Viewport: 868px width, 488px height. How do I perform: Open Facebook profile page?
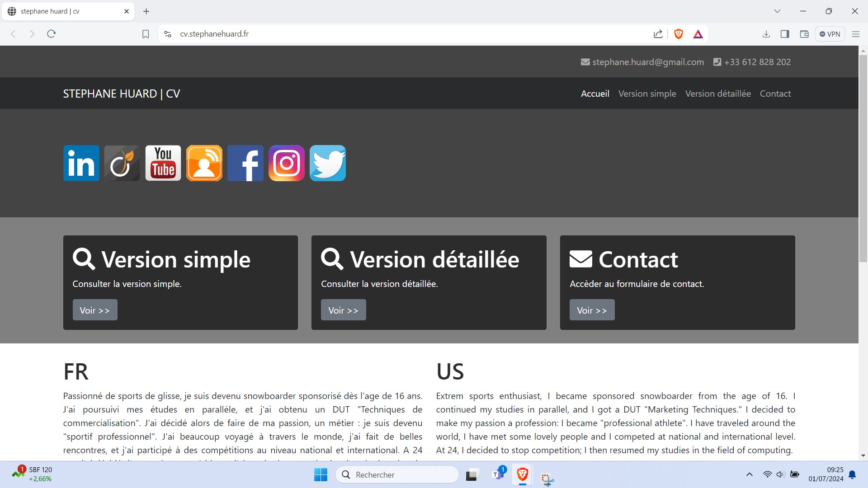click(x=245, y=163)
